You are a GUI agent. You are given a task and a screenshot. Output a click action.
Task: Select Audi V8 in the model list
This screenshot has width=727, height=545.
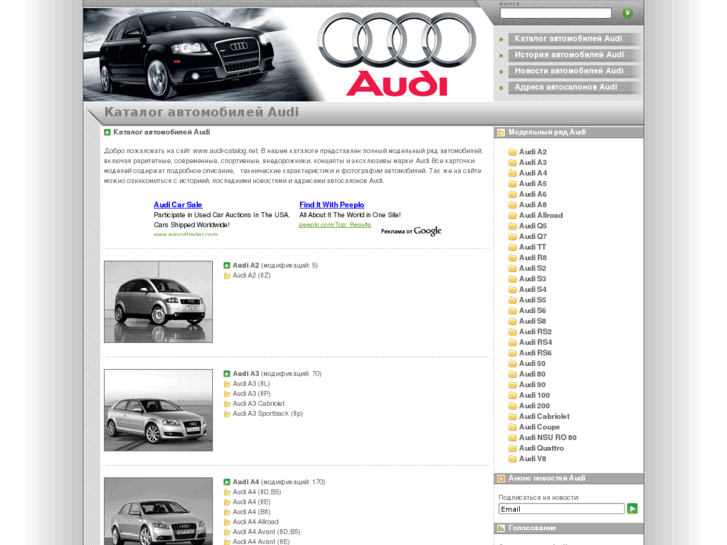pyautogui.click(x=532, y=459)
